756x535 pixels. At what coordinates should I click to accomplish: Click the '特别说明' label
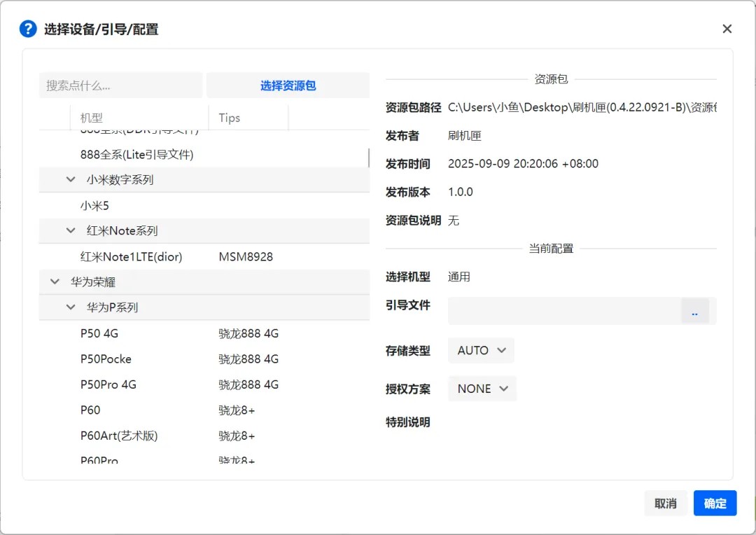pos(408,422)
